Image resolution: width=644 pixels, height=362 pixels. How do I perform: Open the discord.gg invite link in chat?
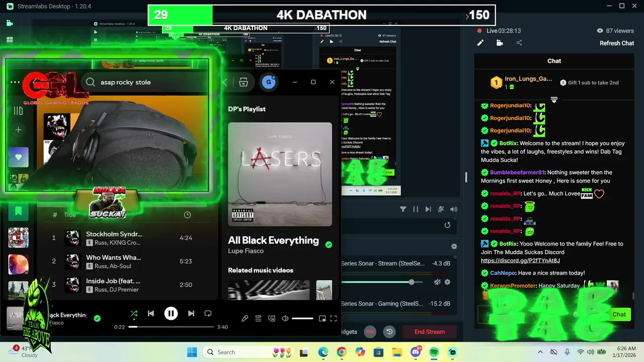pyautogui.click(x=520, y=261)
